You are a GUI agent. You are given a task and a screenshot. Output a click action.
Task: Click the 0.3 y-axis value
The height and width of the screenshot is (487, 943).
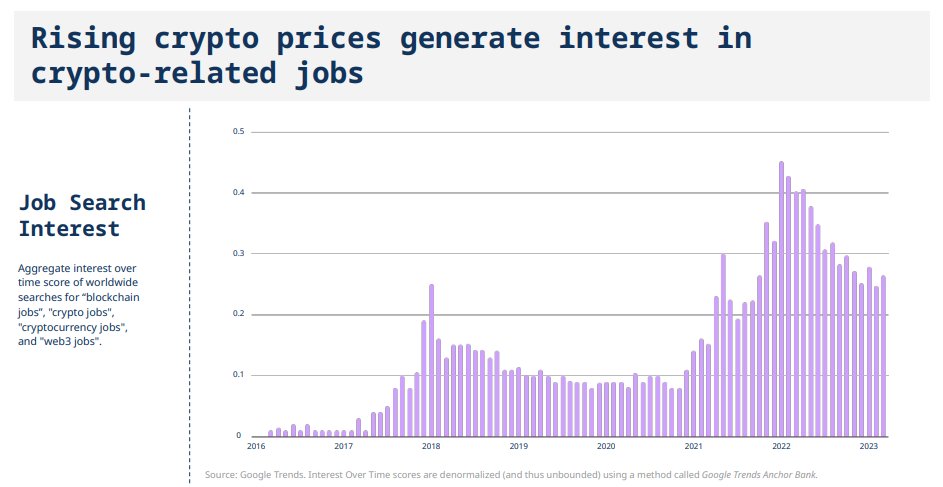pos(239,253)
